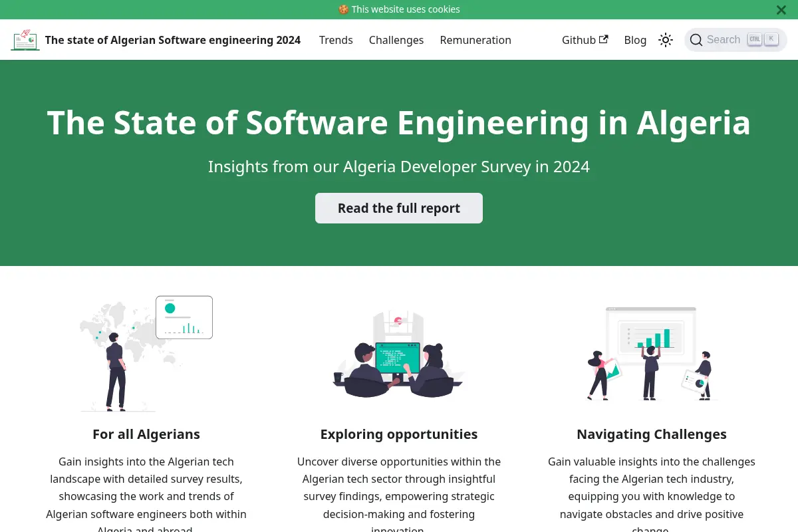This screenshot has height=532, width=798.
Task: Toggle the light/dark mode sun icon
Action: (666, 40)
